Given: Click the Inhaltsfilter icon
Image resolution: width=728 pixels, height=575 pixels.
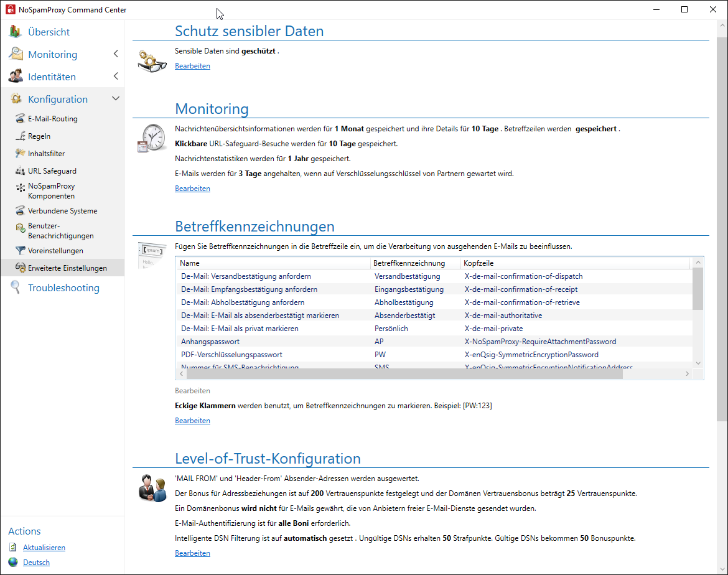Looking at the screenshot, I should click(20, 153).
